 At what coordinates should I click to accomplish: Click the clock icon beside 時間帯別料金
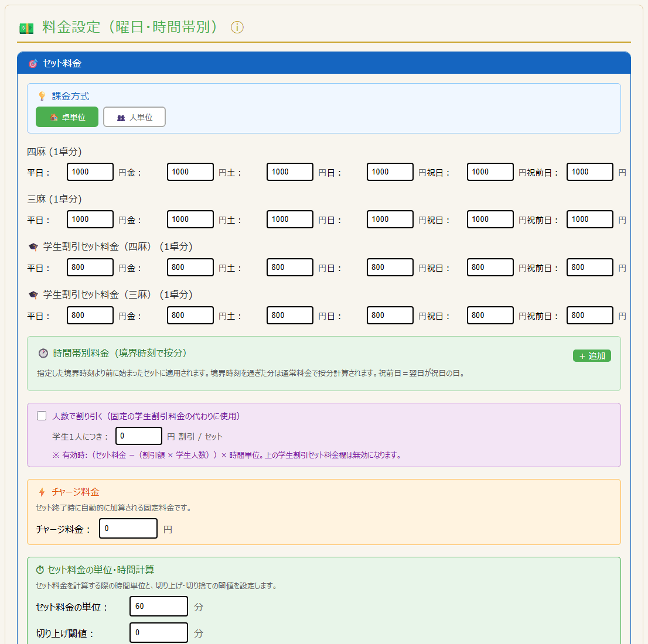(43, 353)
